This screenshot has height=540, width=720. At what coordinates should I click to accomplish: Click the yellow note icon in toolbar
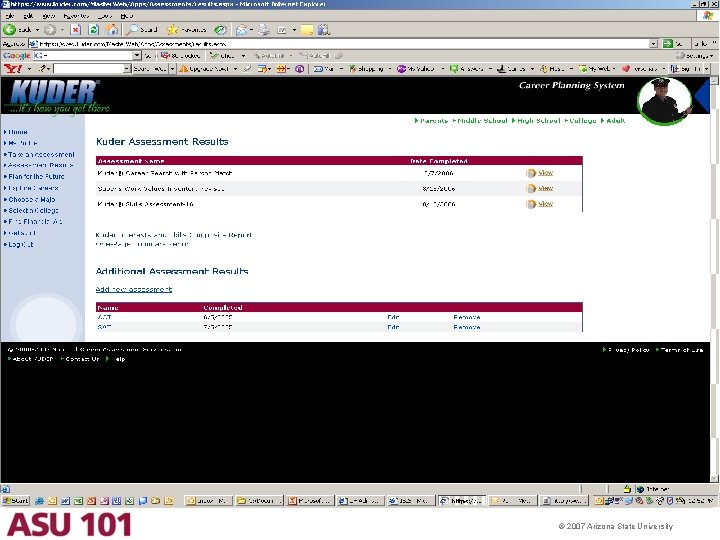(306, 30)
